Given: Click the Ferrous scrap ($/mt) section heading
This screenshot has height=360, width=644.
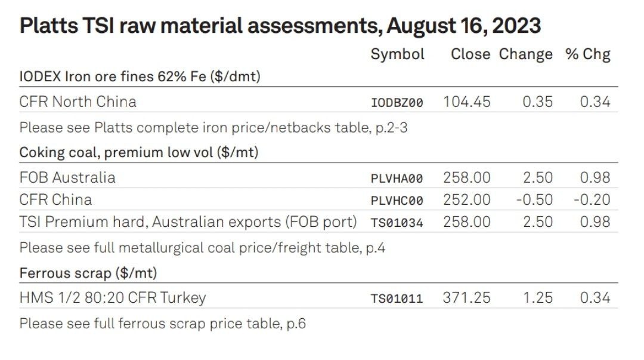Looking at the screenshot, I should pyautogui.click(x=88, y=273).
